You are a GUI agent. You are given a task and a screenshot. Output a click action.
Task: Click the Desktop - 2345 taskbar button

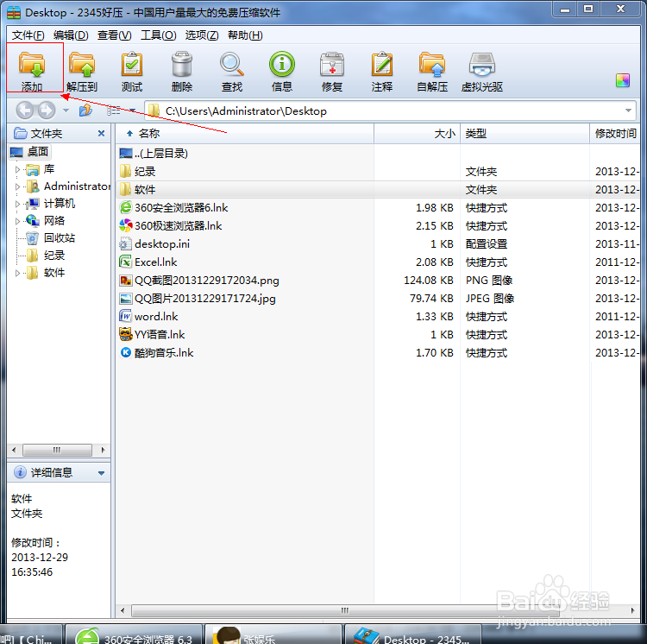413,635
